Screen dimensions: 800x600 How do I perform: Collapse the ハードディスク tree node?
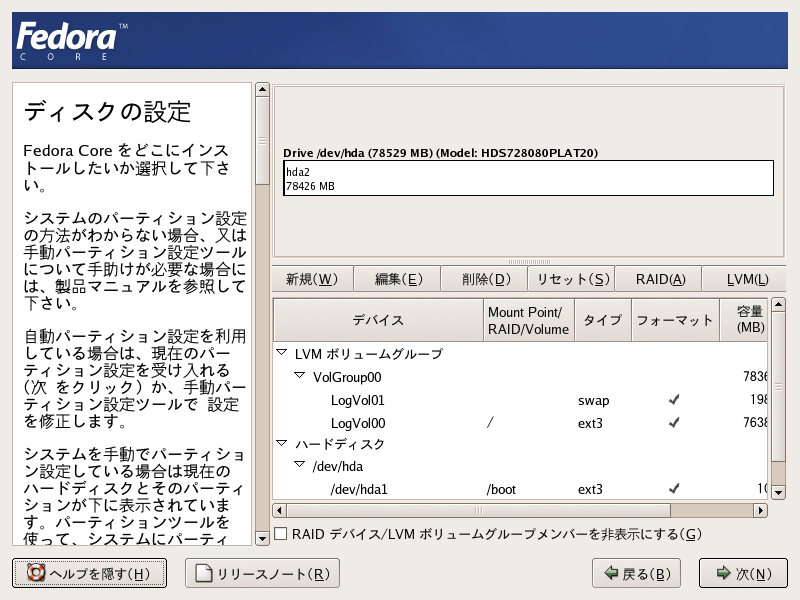[282, 443]
